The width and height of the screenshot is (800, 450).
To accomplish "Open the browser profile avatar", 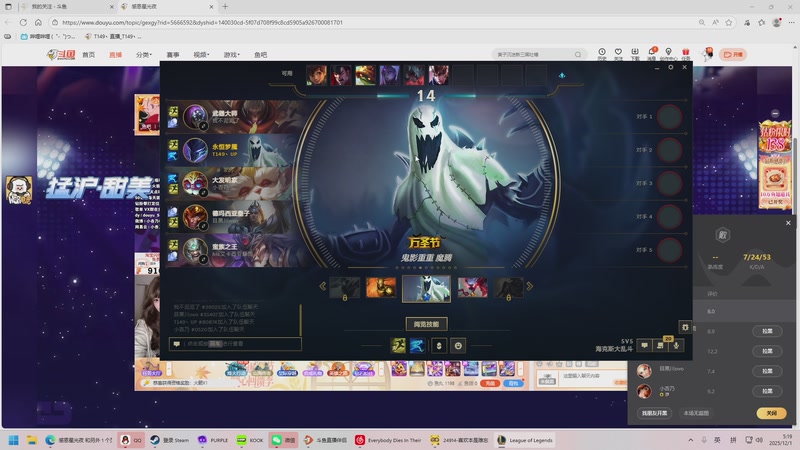I will (x=777, y=22).
